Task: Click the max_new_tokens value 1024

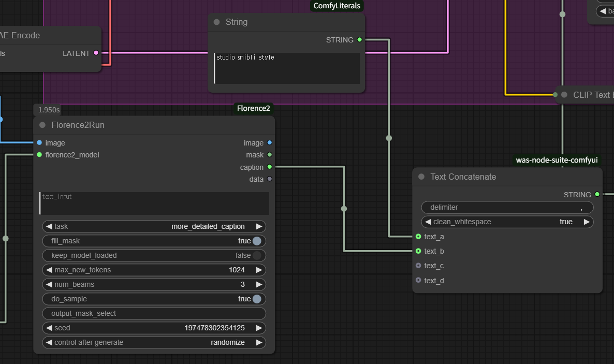Action: tap(237, 270)
